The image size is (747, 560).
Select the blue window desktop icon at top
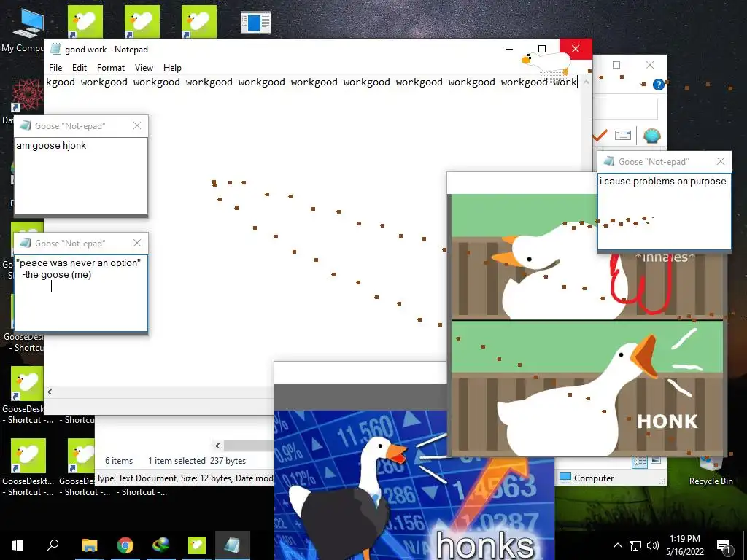(256, 23)
